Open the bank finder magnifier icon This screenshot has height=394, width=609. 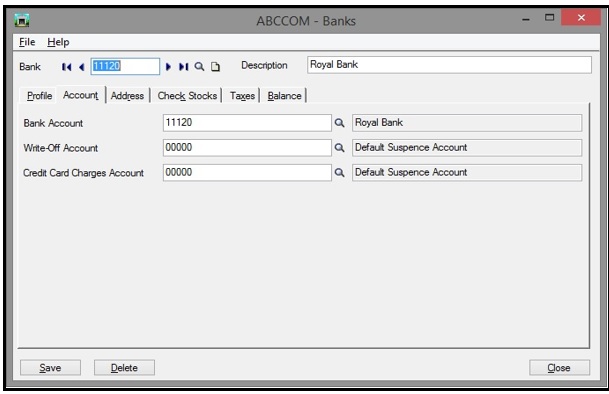click(x=199, y=67)
